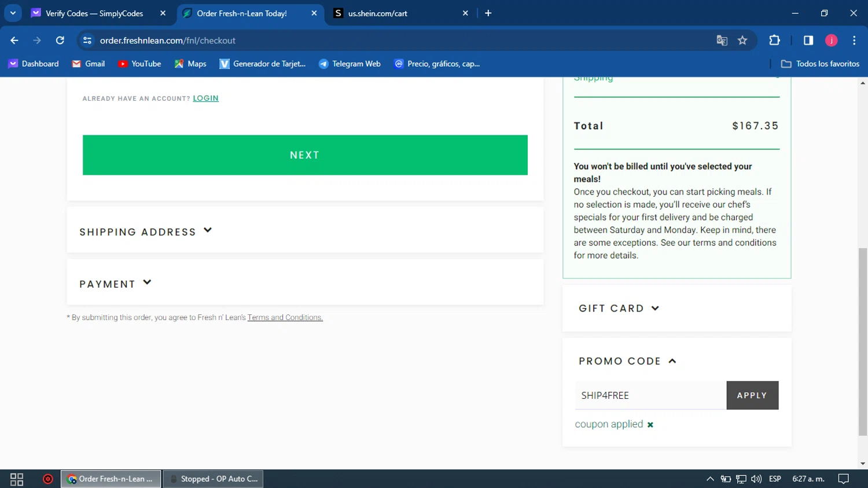Click the Total amount $167.35
This screenshot has width=868, height=488.
tap(755, 126)
